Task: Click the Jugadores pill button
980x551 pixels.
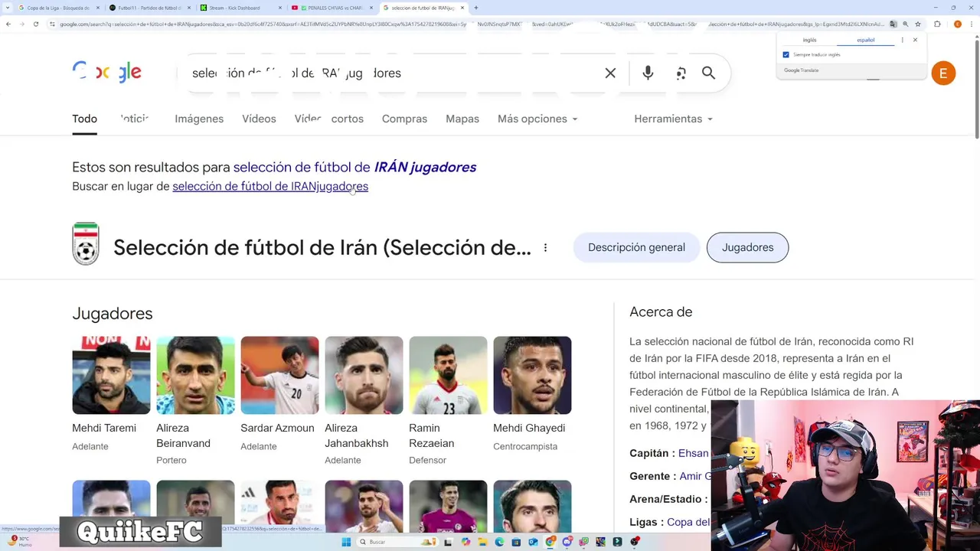Action: (x=747, y=247)
